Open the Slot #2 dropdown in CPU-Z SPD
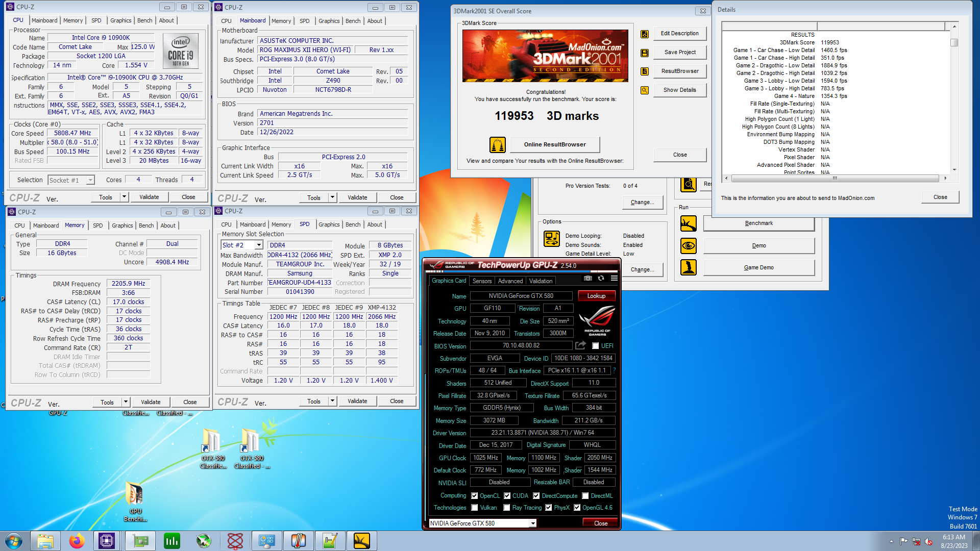980x551 pixels. click(259, 245)
